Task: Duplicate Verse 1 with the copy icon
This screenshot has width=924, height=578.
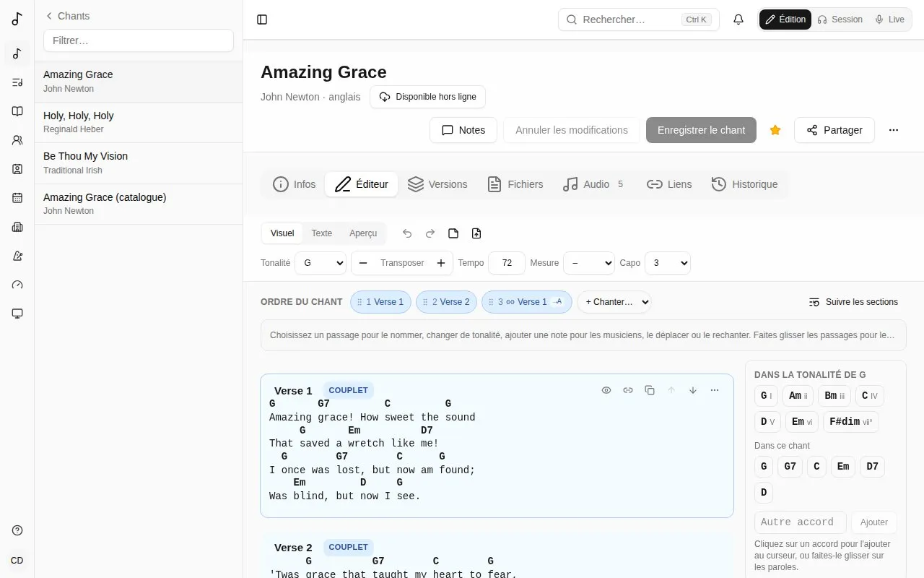Action: coord(650,390)
